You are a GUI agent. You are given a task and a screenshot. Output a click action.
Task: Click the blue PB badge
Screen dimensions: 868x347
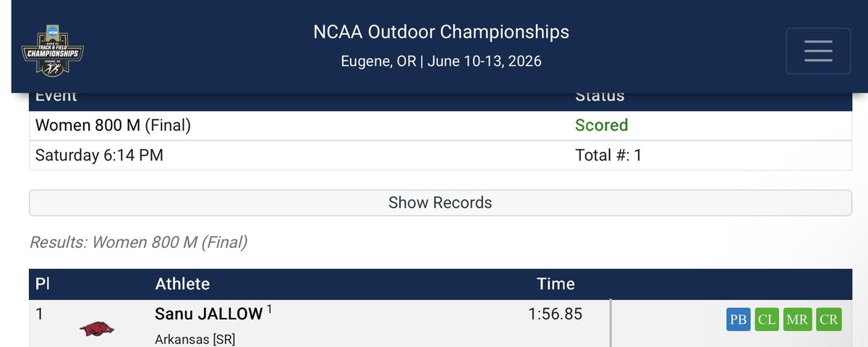[739, 320]
